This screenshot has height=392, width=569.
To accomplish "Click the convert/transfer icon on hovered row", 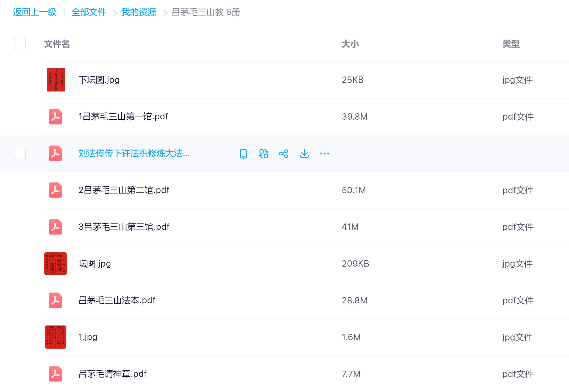I will [263, 154].
